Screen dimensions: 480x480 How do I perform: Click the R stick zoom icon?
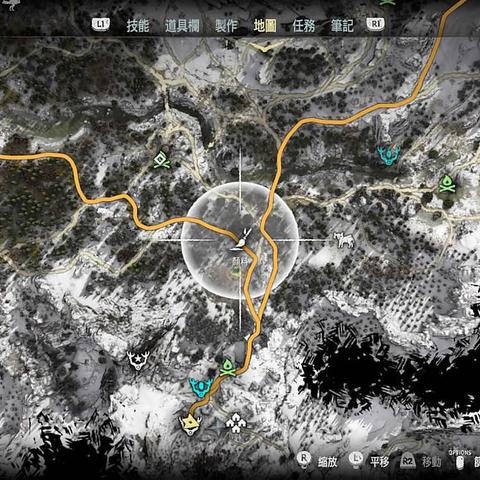pos(304,459)
